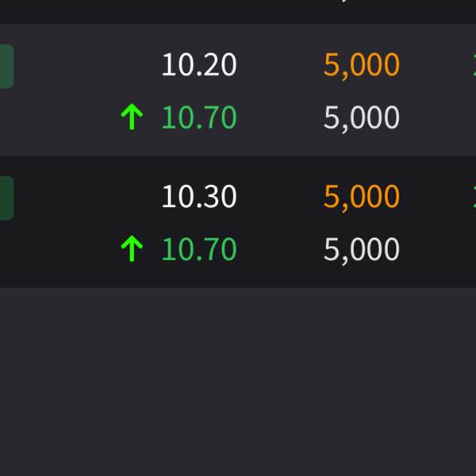Click white 5,000 quantity in the 10.30 row
Viewport: 476px width, 476px height.
coord(361,250)
